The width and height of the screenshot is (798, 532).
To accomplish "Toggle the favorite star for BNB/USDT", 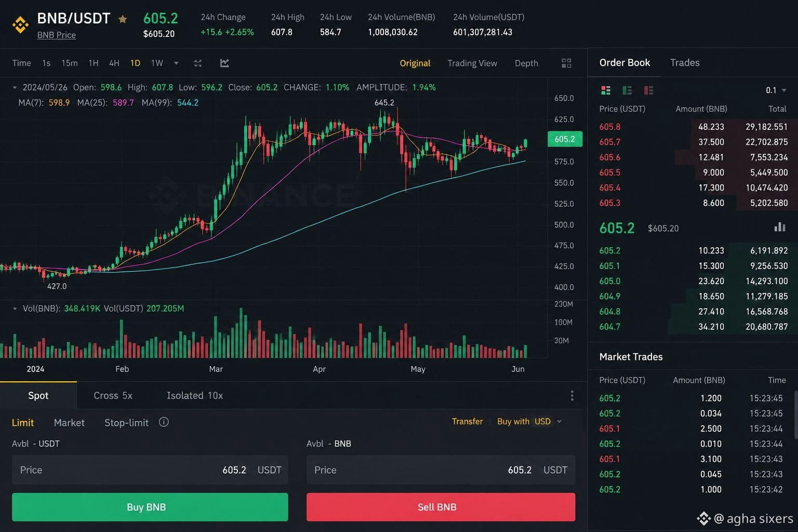I will pyautogui.click(x=123, y=19).
